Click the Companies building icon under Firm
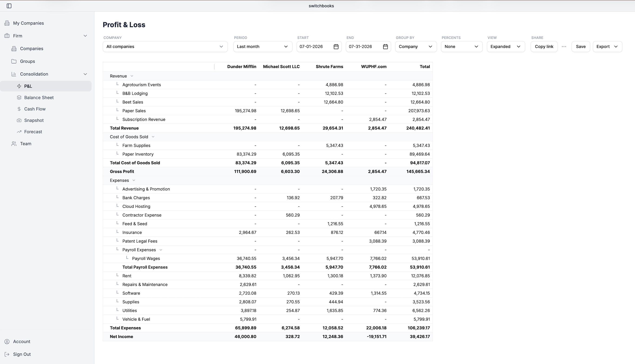Screen dimensions: 635x364 [14, 49]
